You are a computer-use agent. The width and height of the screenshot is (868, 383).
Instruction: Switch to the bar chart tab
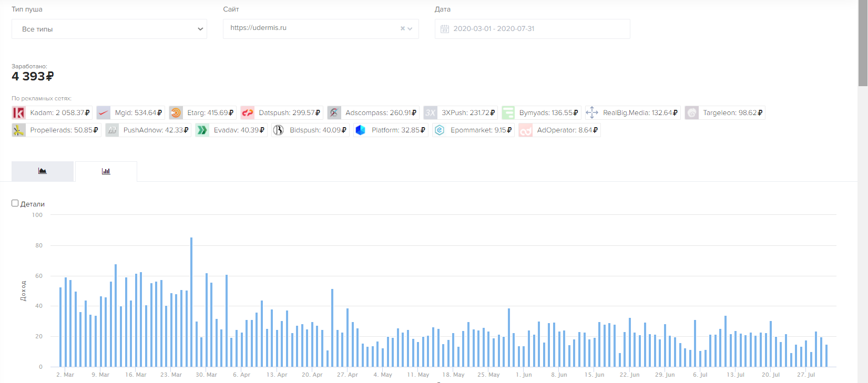(106, 171)
